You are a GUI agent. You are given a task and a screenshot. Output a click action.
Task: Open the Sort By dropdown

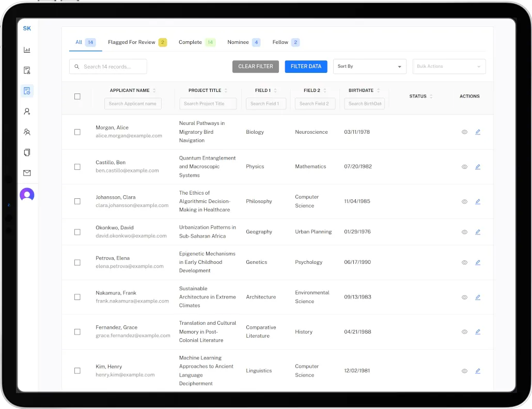(369, 66)
